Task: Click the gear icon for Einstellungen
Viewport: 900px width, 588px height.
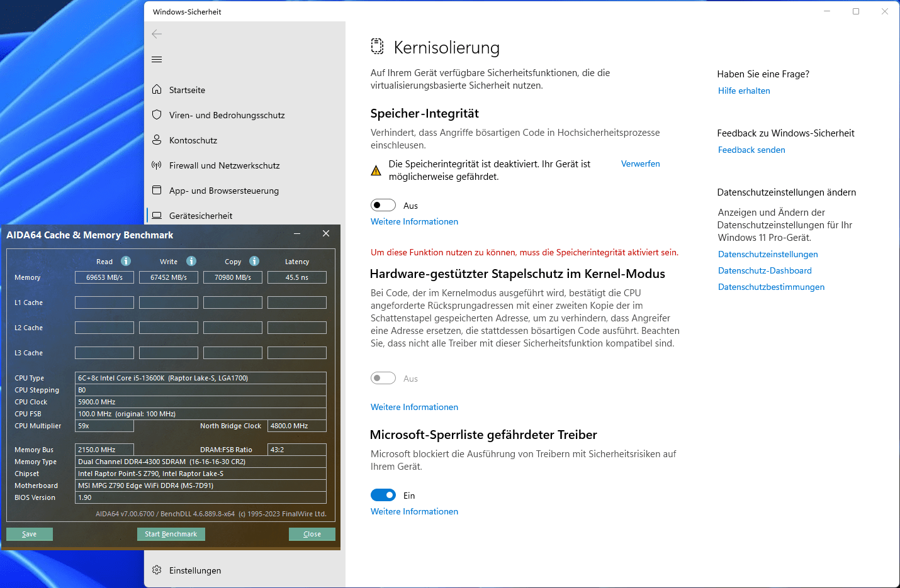Action: (x=157, y=570)
